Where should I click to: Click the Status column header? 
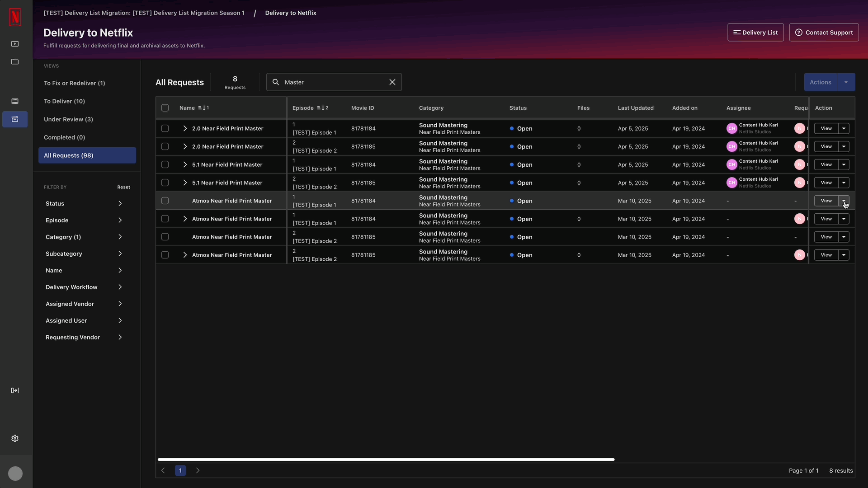pos(518,108)
